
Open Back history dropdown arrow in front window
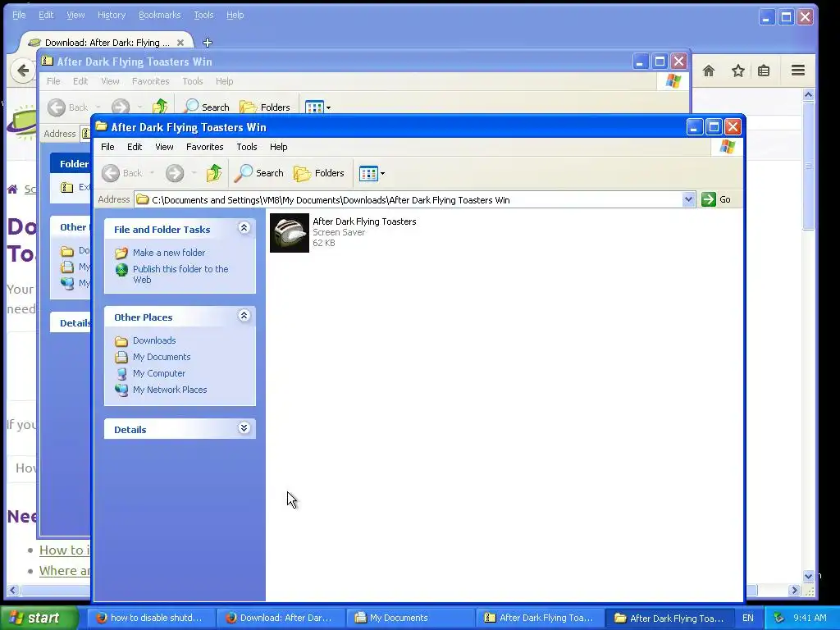(152, 173)
